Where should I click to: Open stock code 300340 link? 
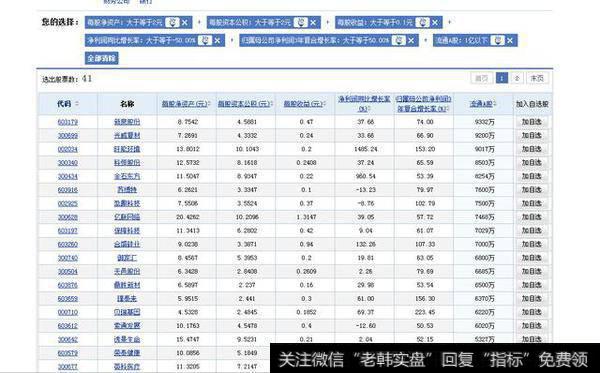[68, 163]
